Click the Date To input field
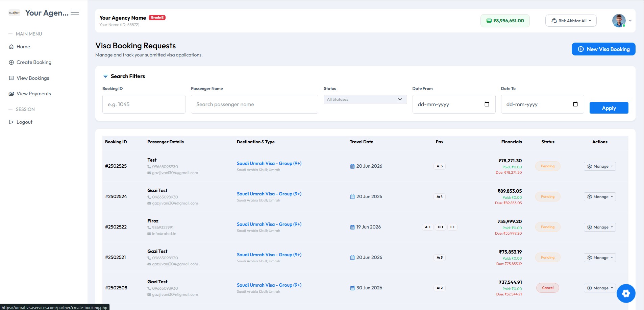Image resolution: width=644 pixels, height=310 pixels. 542,104
